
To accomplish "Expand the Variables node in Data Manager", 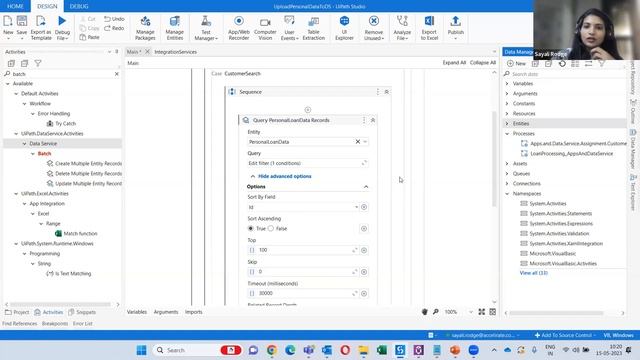I will pos(507,83).
